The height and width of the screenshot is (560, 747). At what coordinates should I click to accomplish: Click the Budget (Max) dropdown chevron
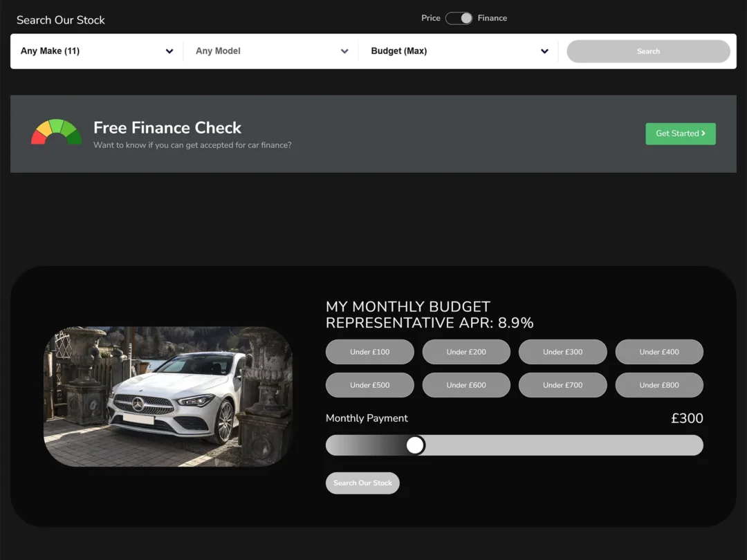pyautogui.click(x=544, y=51)
